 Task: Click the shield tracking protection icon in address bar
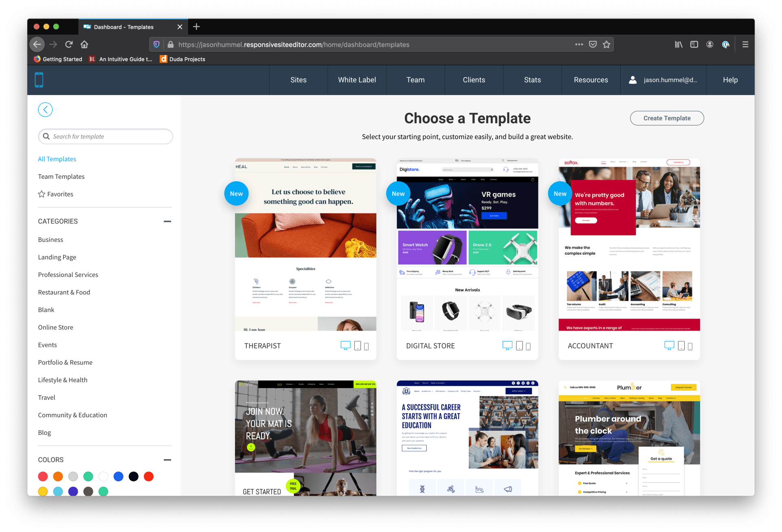pos(156,44)
